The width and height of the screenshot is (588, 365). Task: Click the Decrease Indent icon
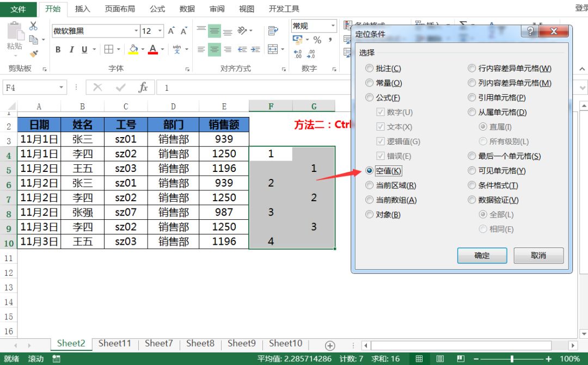[243, 50]
